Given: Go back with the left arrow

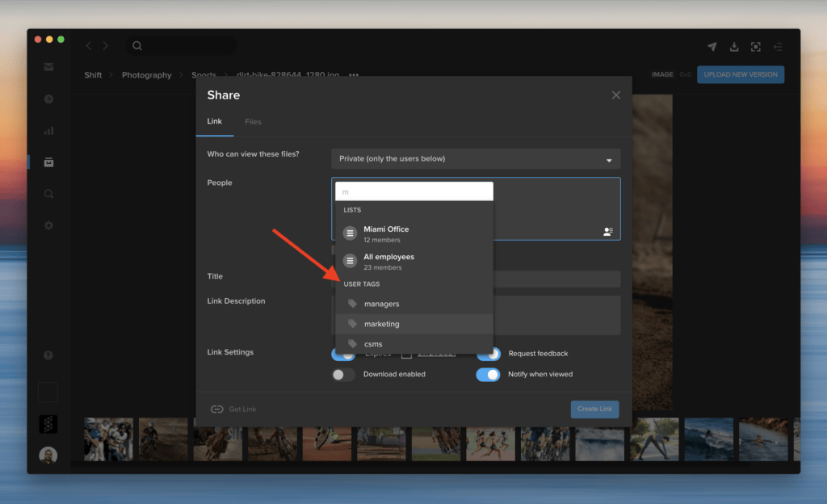Looking at the screenshot, I should (89, 46).
